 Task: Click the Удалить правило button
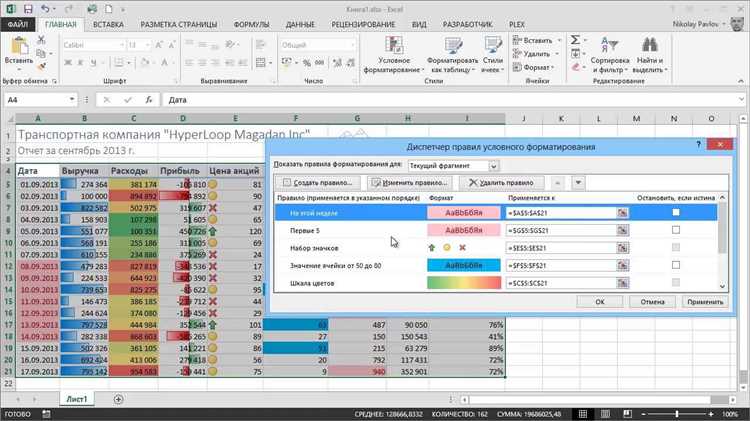coord(501,183)
